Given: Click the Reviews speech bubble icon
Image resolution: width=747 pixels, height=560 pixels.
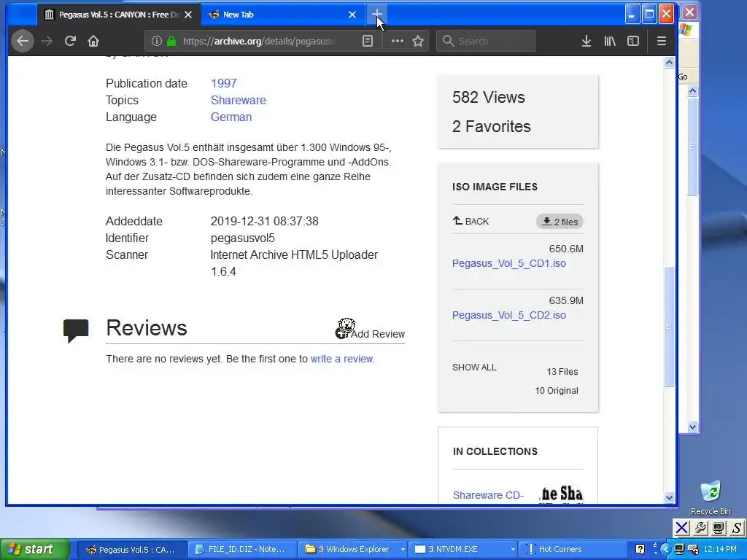Looking at the screenshot, I should coord(76,330).
